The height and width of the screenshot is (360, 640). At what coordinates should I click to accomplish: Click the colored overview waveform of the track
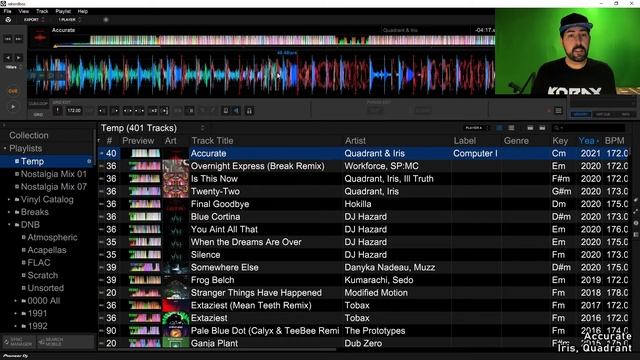point(273,40)
